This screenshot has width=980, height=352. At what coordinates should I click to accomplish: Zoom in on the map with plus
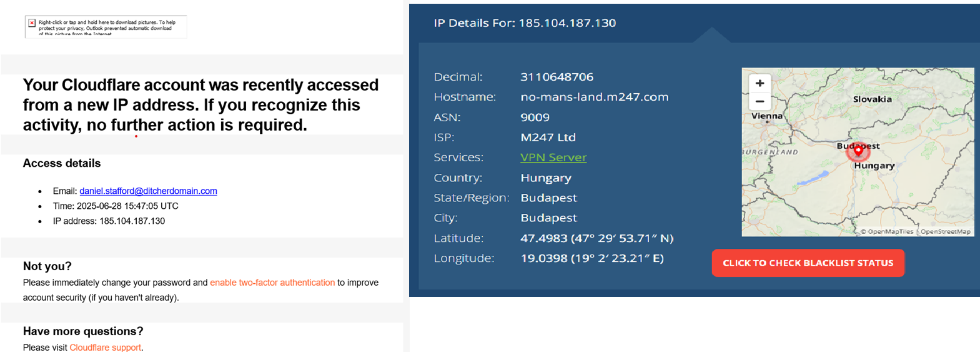tap(760, 83)
